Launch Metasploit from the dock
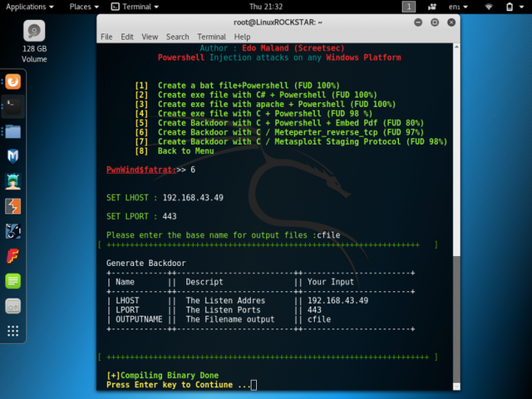Screen dimensions: 532x399 [13, 156]
